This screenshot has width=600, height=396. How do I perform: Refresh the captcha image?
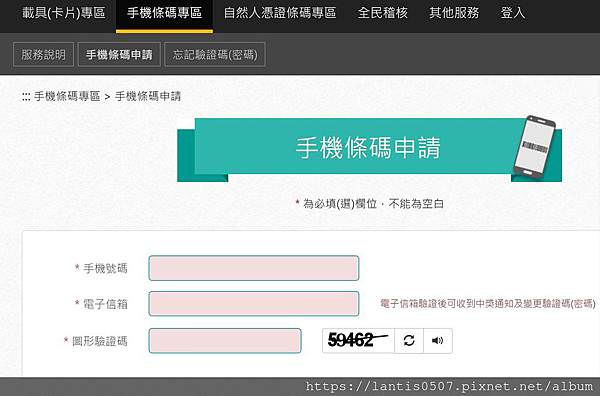pos(409,341)
